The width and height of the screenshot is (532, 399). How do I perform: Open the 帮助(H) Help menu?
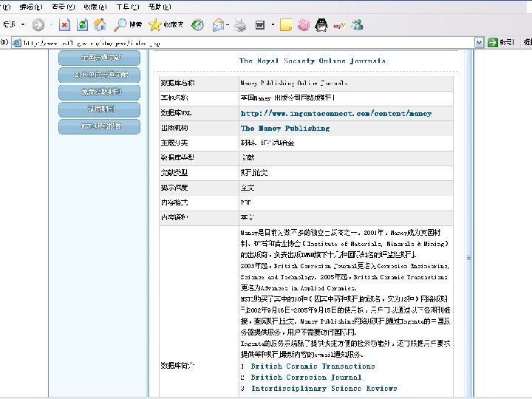coord(160,7)
